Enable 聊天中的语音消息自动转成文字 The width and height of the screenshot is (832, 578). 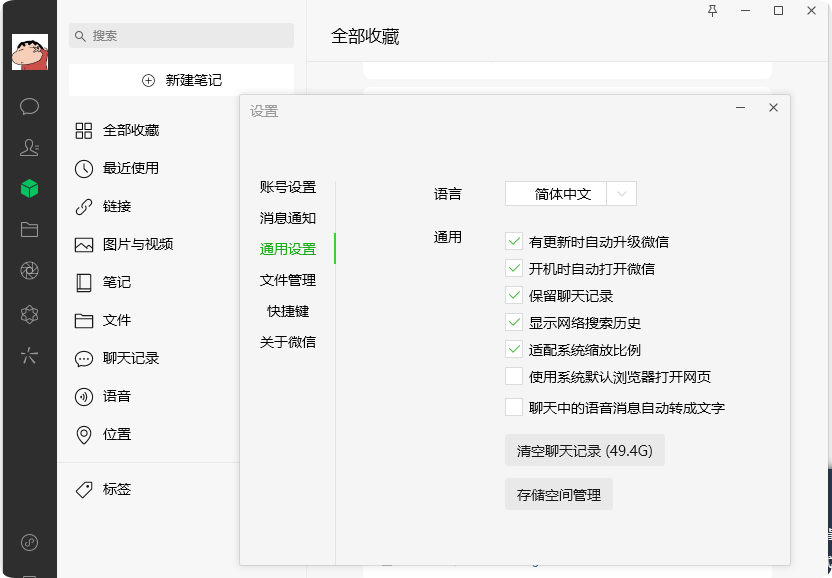click(x=514, y=408)
